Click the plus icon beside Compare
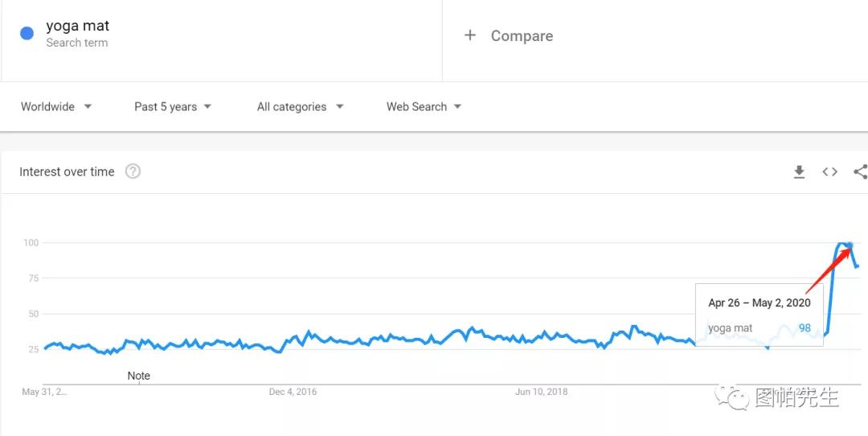Viewport: 868px width, 436px height. click(x=470, y=35)
